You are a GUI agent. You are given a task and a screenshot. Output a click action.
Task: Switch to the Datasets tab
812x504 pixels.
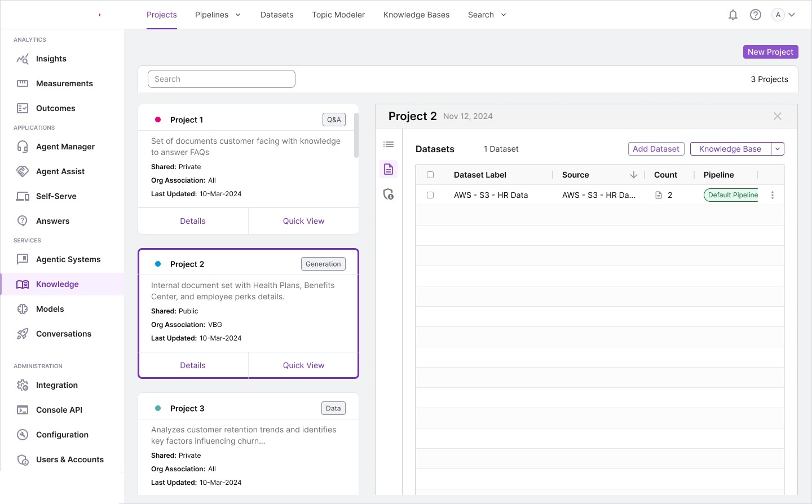pyautogui.click(x=277, y=15)
